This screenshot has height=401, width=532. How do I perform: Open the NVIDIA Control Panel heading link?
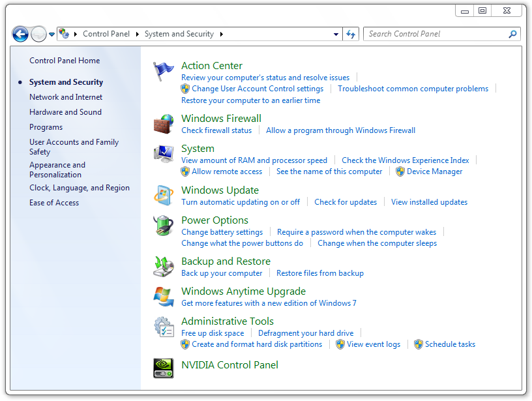[x=229, y=364]
